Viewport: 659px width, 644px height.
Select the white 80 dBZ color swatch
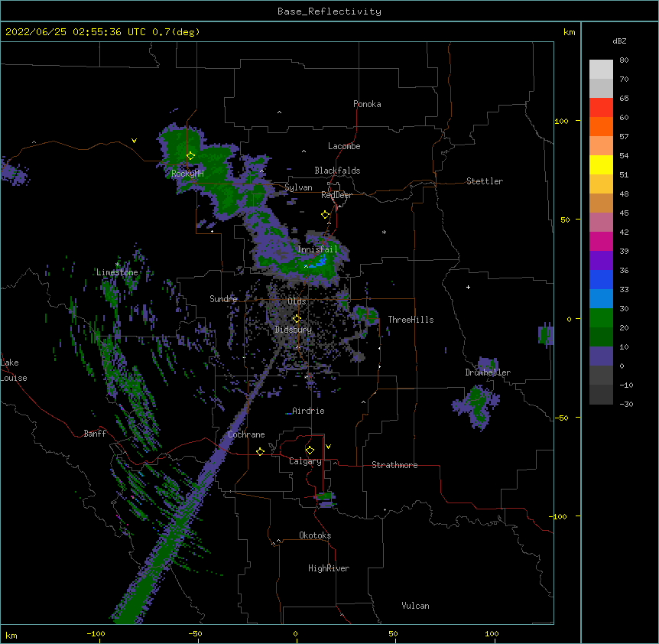pyautogui.click(x=601, y=69)
